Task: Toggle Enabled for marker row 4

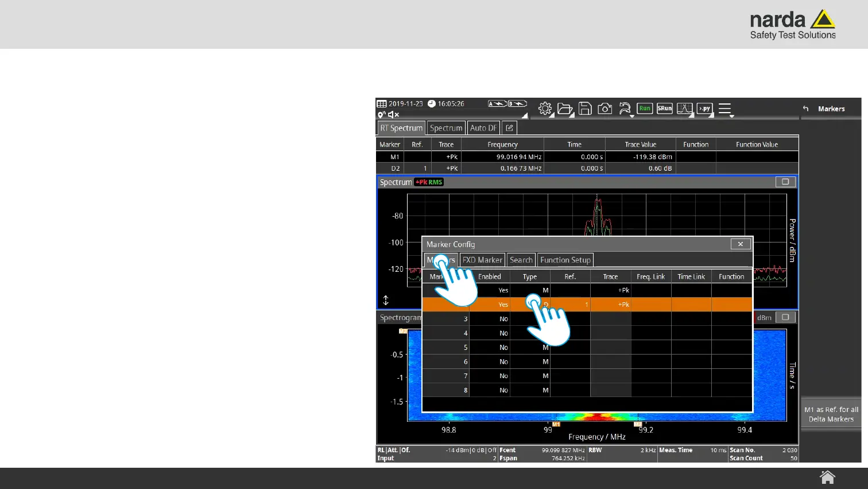Action: coord(490,333)
